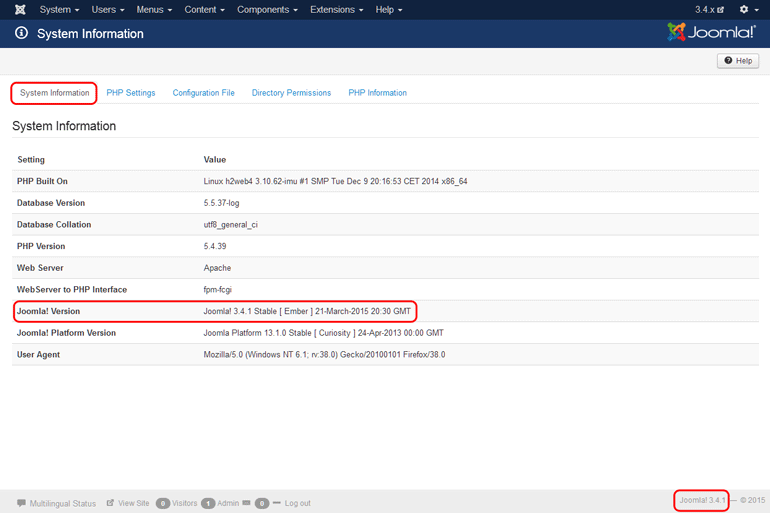Click the PHP Version value 5.4.39
This screenshot has height=513, width=770.
215,246
